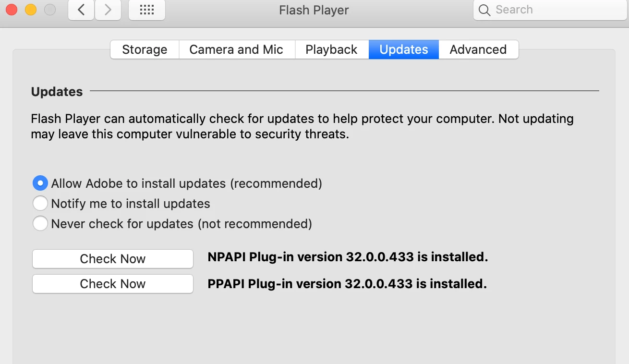
Task: Open the Camera and Mic tab
Action: [x=236, y=49]
